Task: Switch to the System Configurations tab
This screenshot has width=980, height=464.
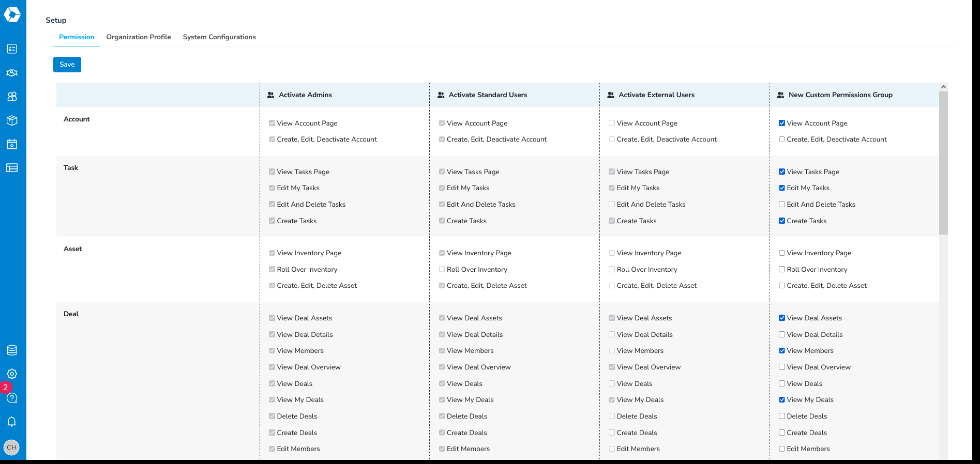Action: click(219, 37)
